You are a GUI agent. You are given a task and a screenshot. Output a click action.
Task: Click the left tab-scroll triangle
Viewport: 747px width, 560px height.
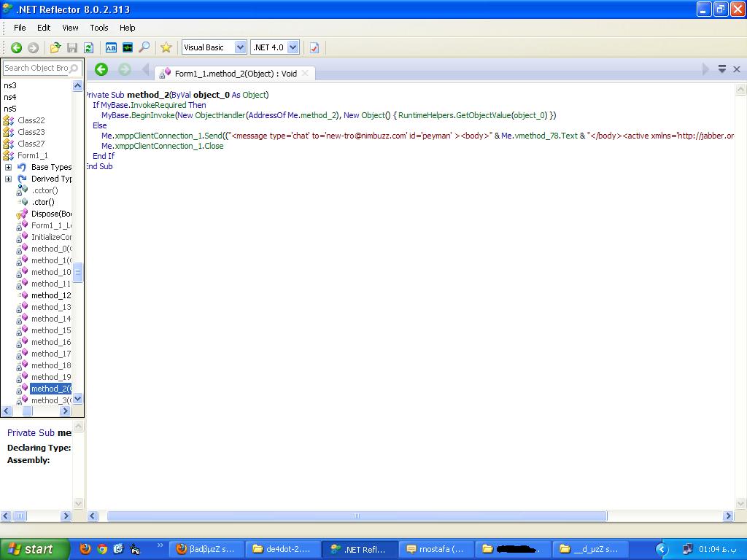point(145,69)
